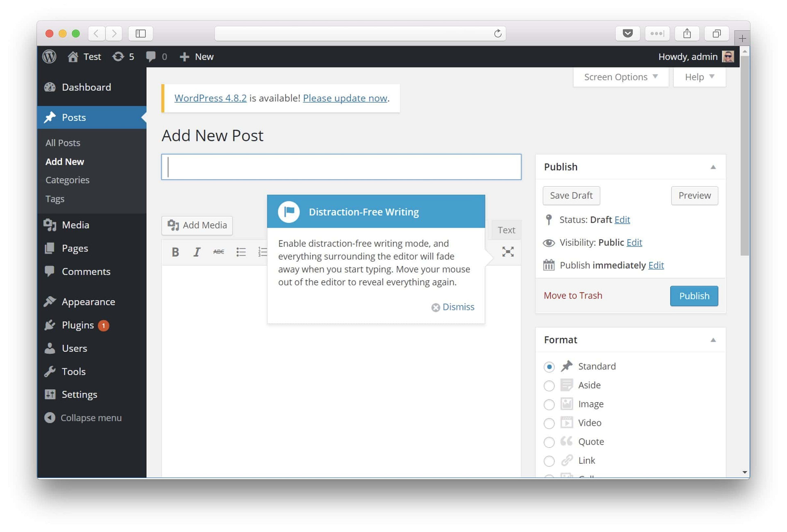Click the Please update now link

(345, 98)
